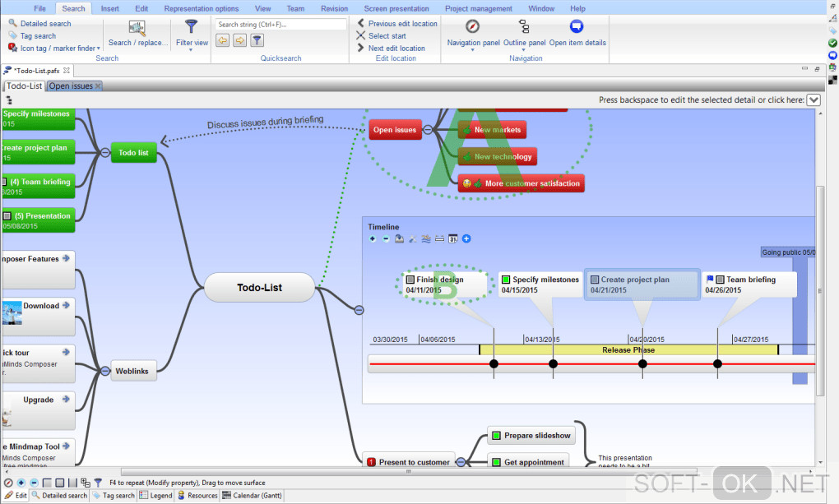
Task: Click blue plus add timeline icon
Action: (466, 238)
